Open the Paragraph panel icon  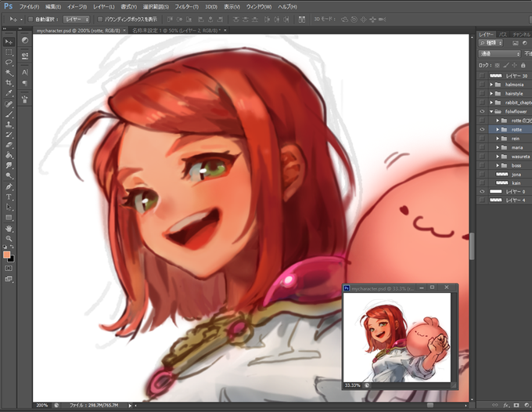pos(25,83)
